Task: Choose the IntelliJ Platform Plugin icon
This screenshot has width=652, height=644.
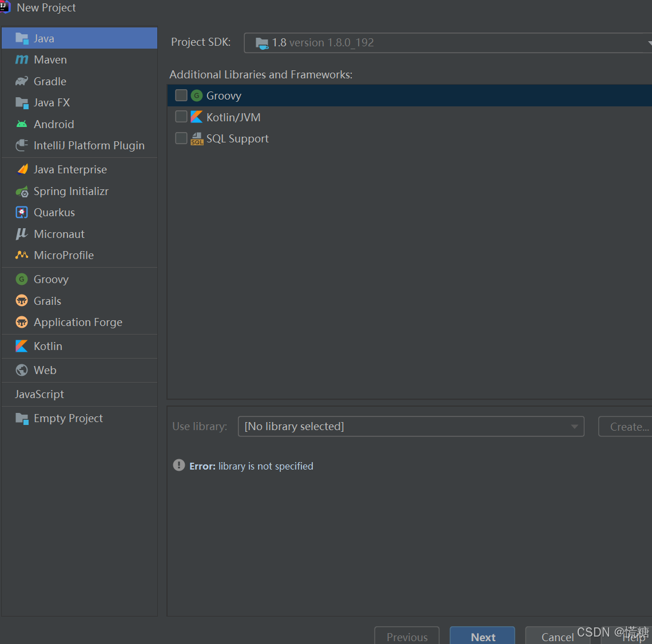Action: [22, 145]
